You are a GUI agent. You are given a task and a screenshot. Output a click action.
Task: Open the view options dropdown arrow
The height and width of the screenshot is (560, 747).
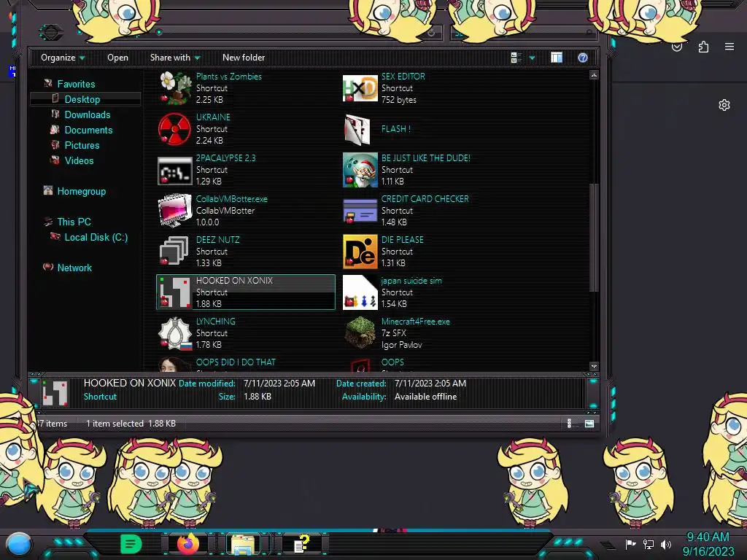click(x=532, y=58)
